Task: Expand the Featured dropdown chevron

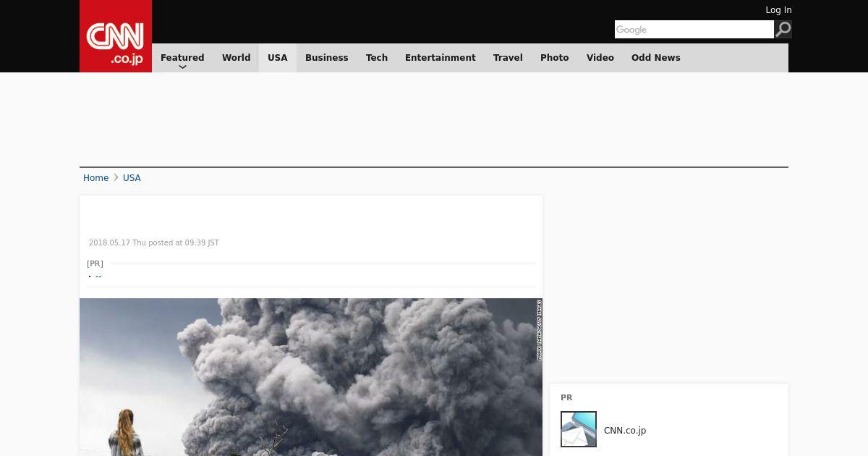Action: point(182,67)
